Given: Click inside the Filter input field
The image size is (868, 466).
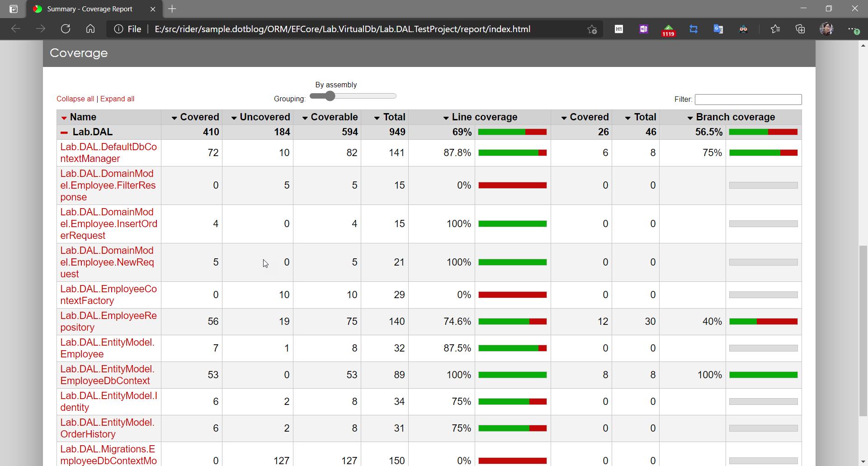Looking at the screenshot, I should click(748, 99).
